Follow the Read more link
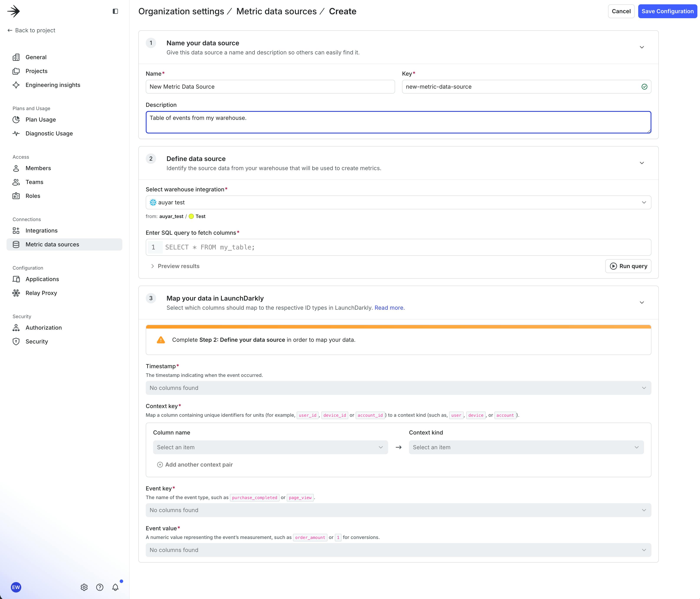Viewport: 700px width, 599px height. click(x=389, y=308)
